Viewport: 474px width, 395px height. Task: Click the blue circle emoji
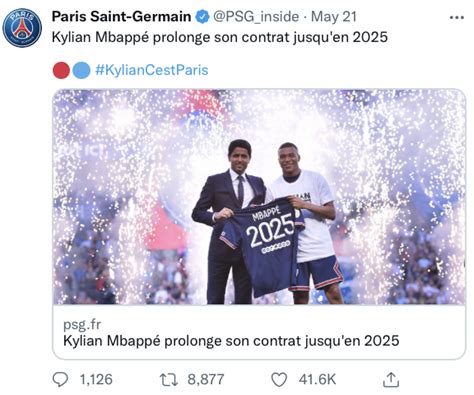(81, 70)
